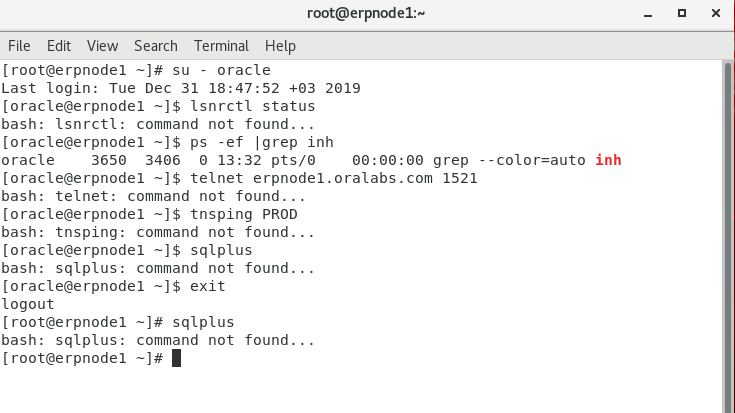735x413 pixels.
Task: Open the Search menu
Action: click(155, 46)
